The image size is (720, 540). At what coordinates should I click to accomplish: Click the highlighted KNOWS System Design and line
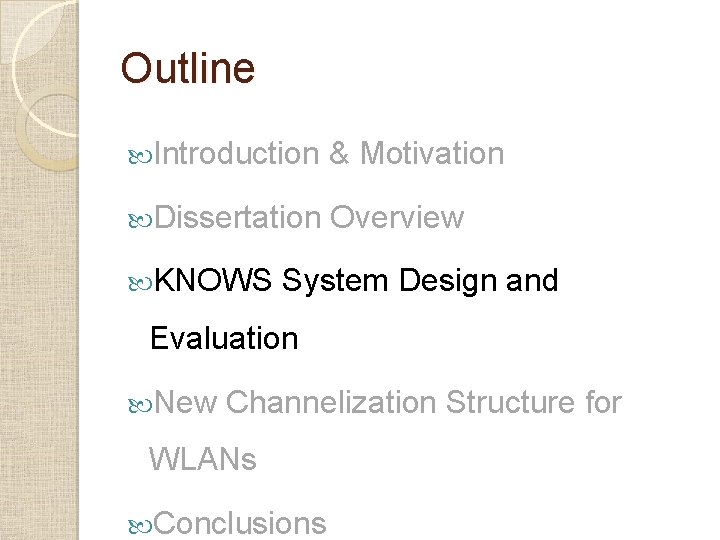pos(356,280)
